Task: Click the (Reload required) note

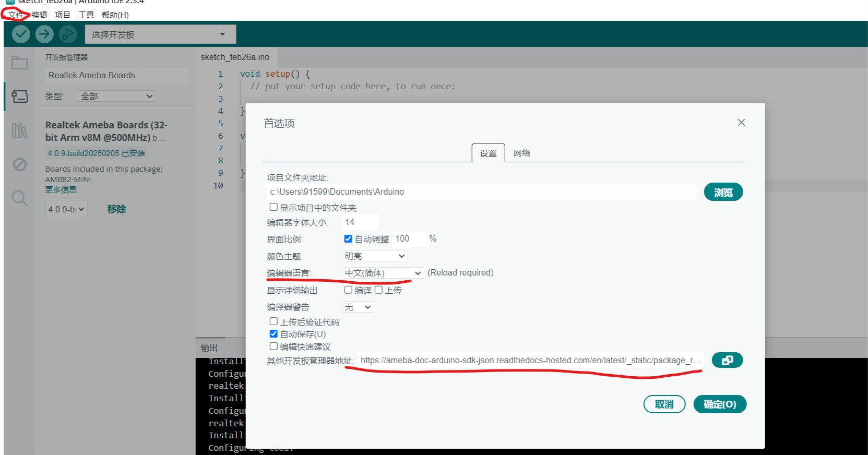Action: pyautogui.click(x=460, y=273)
